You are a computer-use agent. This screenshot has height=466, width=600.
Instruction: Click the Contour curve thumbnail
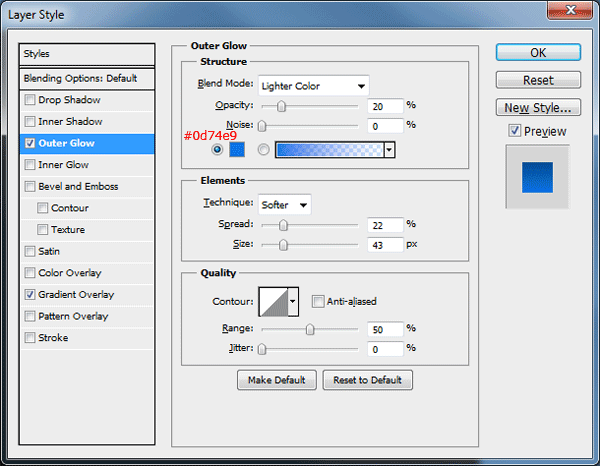point(274,301)
